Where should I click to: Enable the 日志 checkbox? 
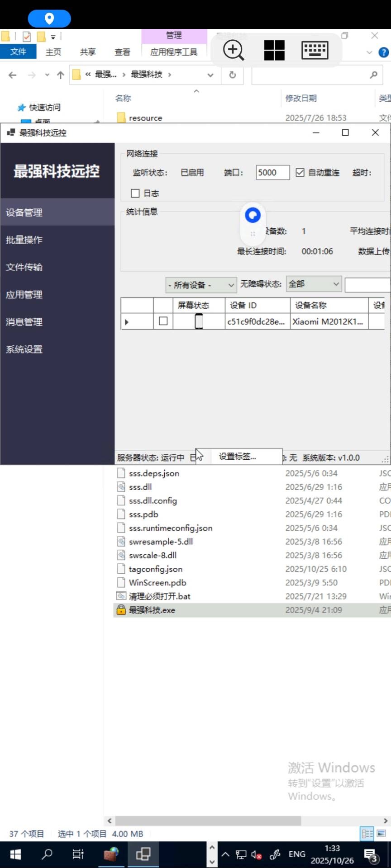pyautogui.click(x=135, y=193)
